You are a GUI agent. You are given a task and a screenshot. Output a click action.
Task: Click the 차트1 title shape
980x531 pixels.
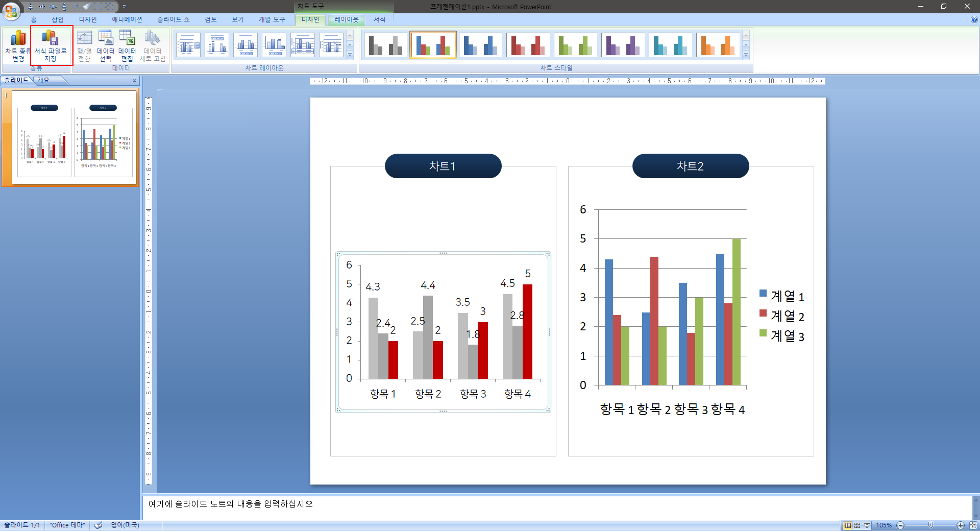pyautogui.click(x=443, y=166)
